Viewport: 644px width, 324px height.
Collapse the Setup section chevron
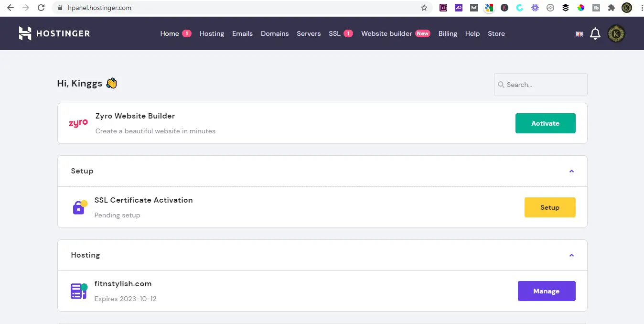571,171
